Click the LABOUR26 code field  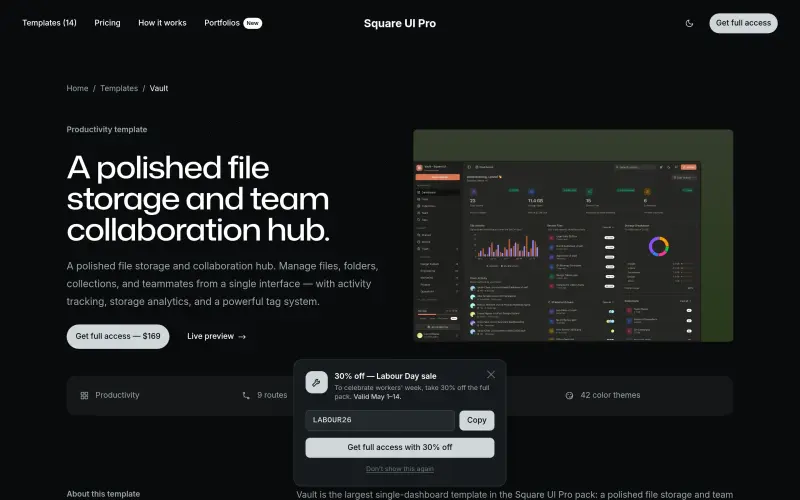point(380,420)
